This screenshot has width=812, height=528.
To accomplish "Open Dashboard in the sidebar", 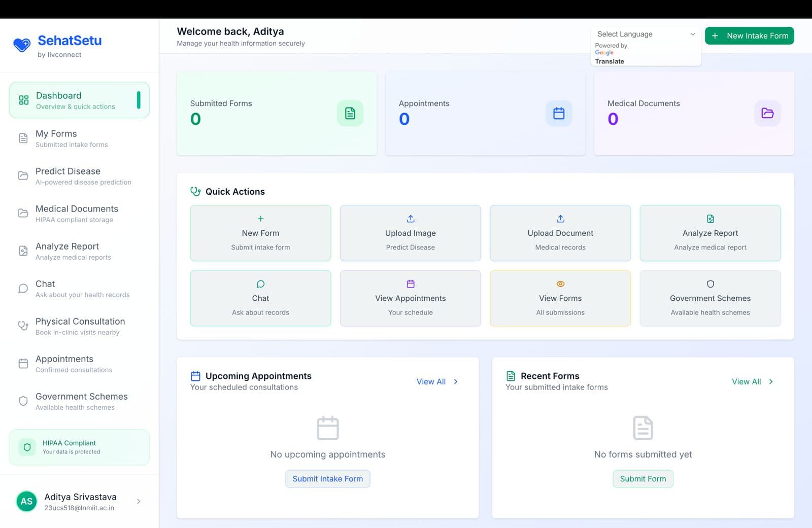I will tap(79, 100).
